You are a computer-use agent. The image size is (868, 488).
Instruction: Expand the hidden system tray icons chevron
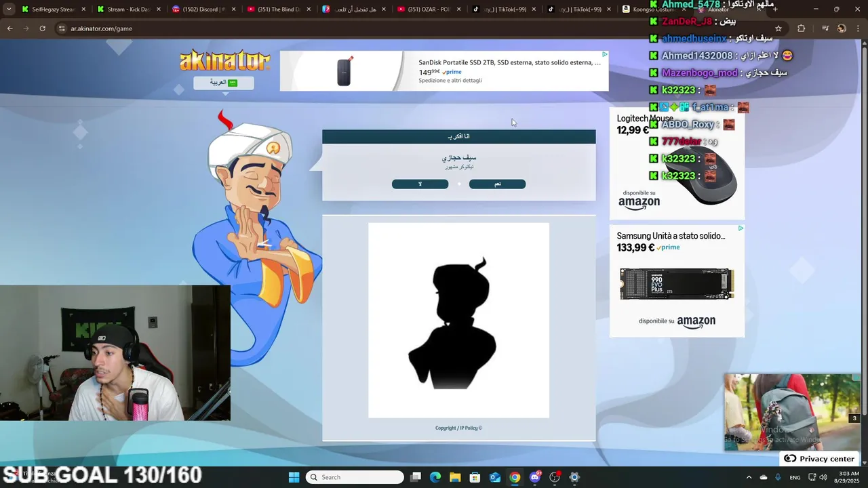(749, 477)
